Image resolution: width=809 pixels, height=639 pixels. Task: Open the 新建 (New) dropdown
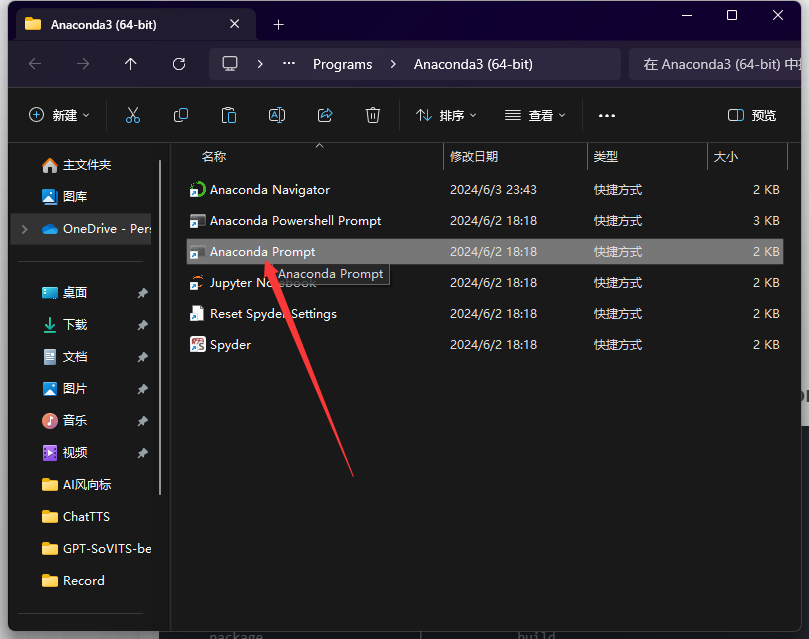(59, 115)
